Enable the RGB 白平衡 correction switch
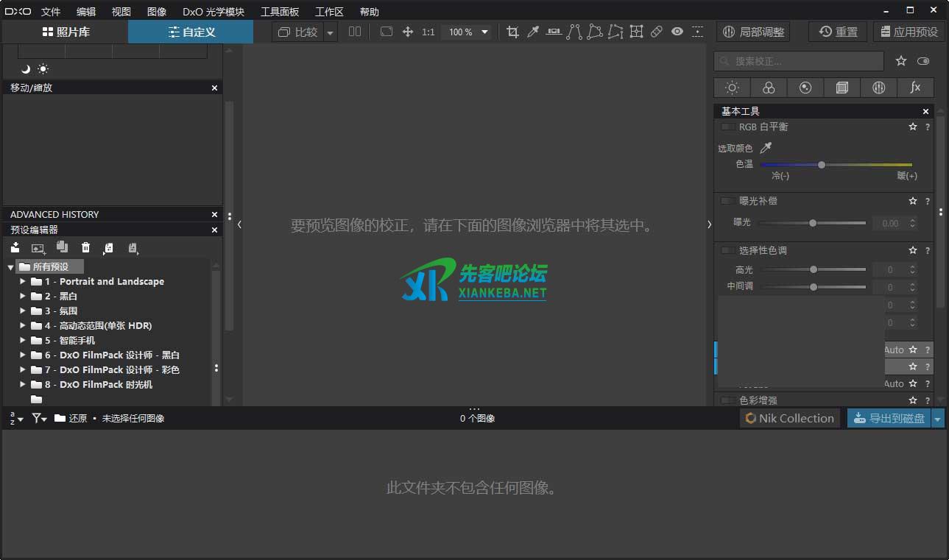This screenshot has height=560, width=949. [x=727, y=127]
